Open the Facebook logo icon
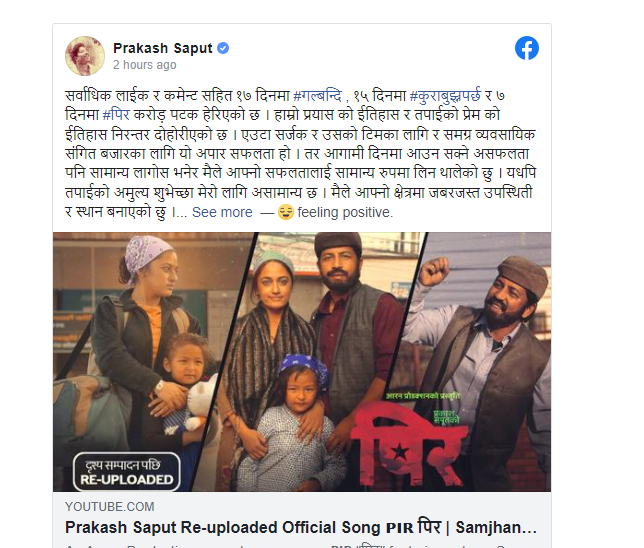This screenshot has height=548, width=644. (527, 48)
